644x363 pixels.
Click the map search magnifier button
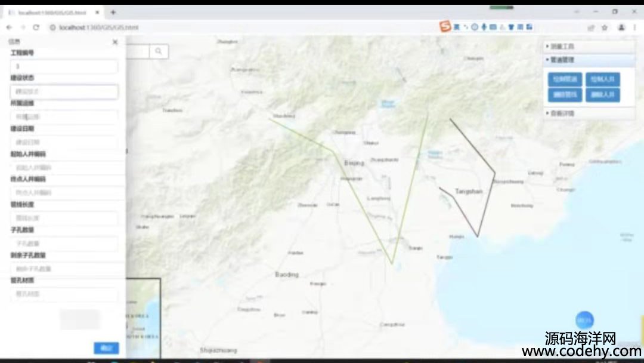(x=159, y=51)
